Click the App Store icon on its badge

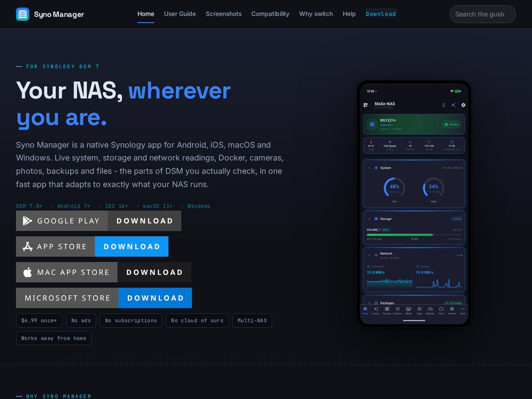point(27,246)
